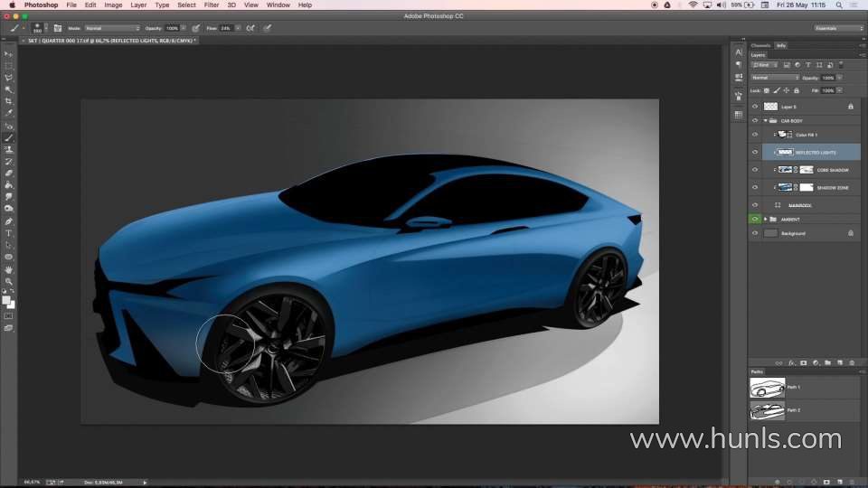Select the Brush tool in the toolbar
The height and width of the screenshot is (488, 868).
(9, 137)
